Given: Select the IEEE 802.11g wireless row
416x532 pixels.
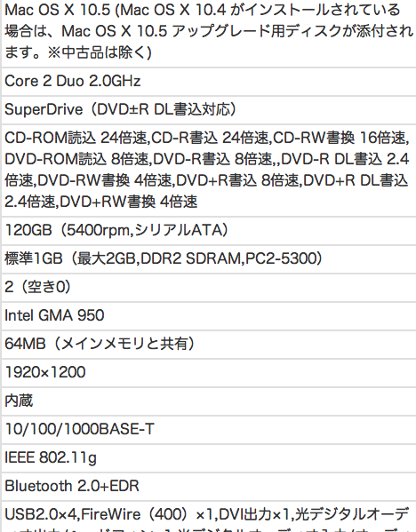Looking at the screenshot, I should pyautogui.click(x=209, y=458).
